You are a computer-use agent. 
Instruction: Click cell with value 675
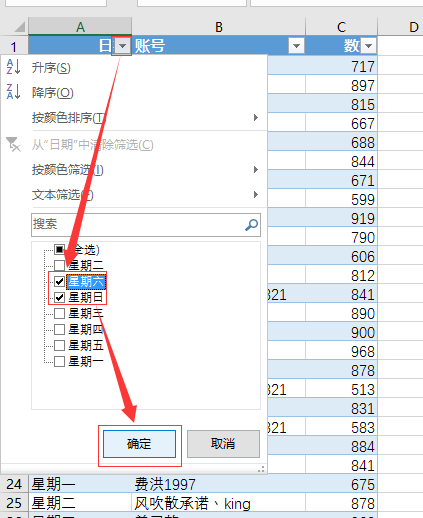coord(341,484)
